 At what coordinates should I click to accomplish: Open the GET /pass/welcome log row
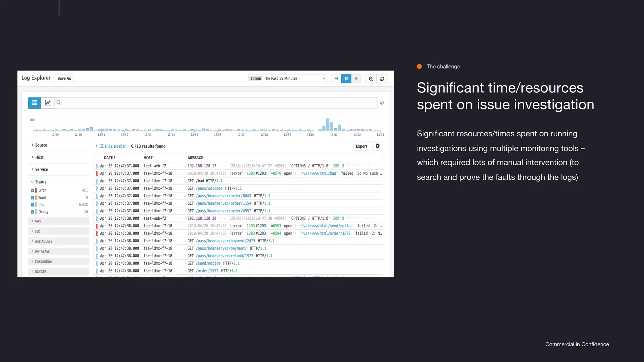pos(239,189)
